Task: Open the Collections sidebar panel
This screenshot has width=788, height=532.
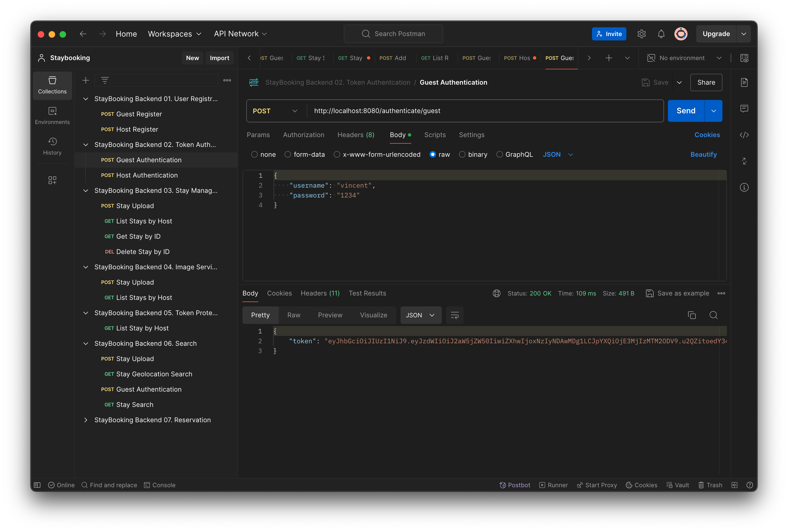Action: (x=52, y=85)
